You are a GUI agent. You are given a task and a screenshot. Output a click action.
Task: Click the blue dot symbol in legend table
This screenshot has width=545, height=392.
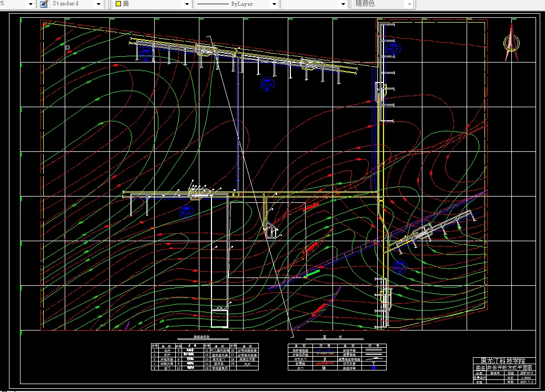point(374,368)
